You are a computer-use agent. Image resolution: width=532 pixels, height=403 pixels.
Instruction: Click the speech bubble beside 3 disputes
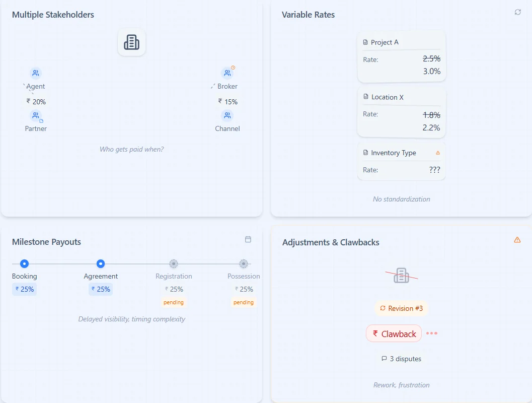click(384, 359)
